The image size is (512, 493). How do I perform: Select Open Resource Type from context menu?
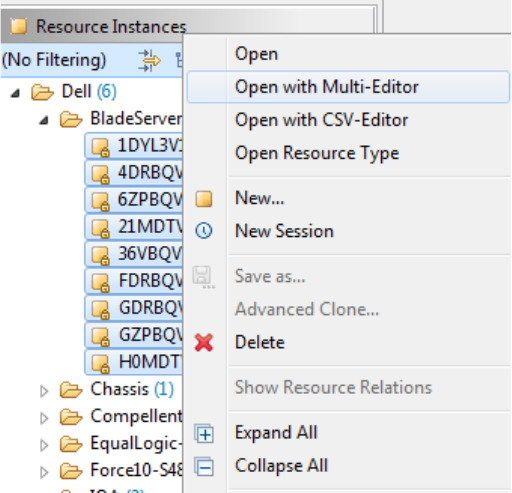(317, 153)
